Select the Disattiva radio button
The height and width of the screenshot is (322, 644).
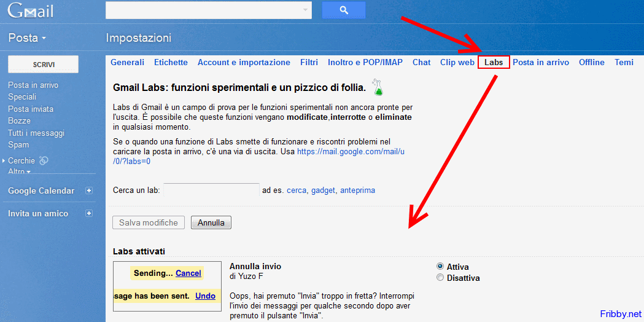(440, 278)
